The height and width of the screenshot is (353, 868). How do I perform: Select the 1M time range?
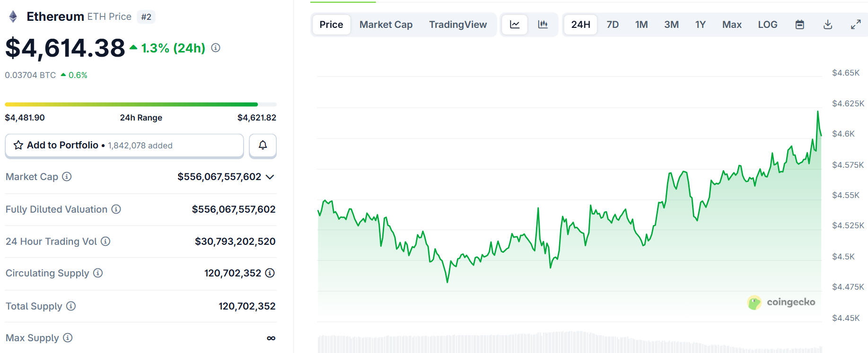coord(641,25)
